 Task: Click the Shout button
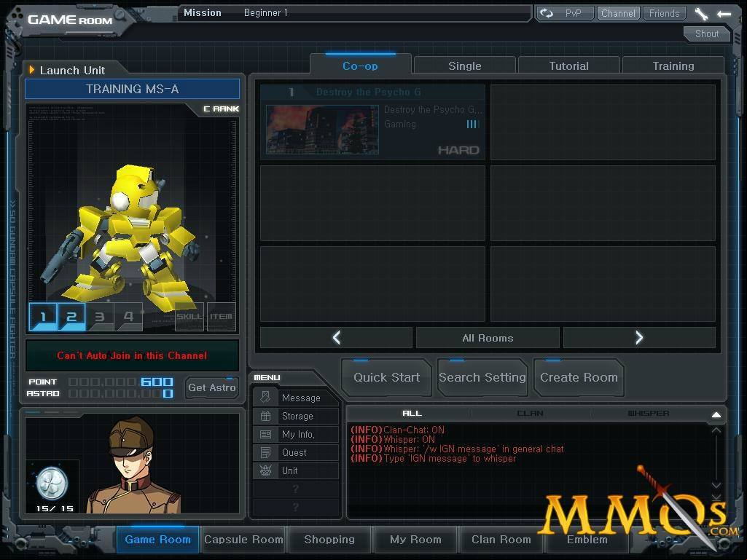point(706,33)
